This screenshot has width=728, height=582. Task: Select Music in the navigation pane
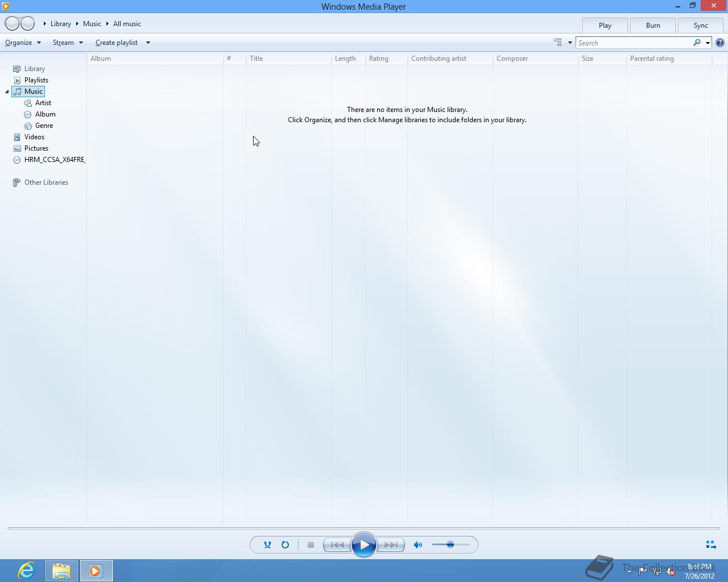click(x=34, y=92)
